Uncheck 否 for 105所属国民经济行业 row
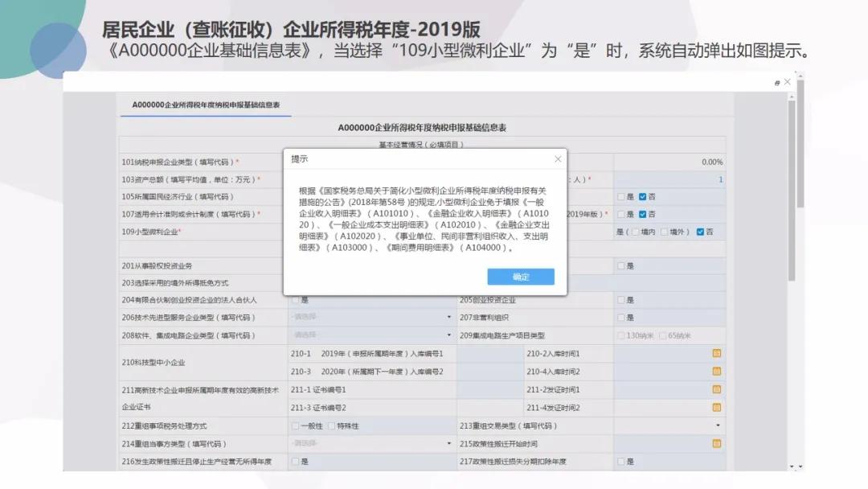The width and height of the screenshot is (868, 489). click(641, 195)
